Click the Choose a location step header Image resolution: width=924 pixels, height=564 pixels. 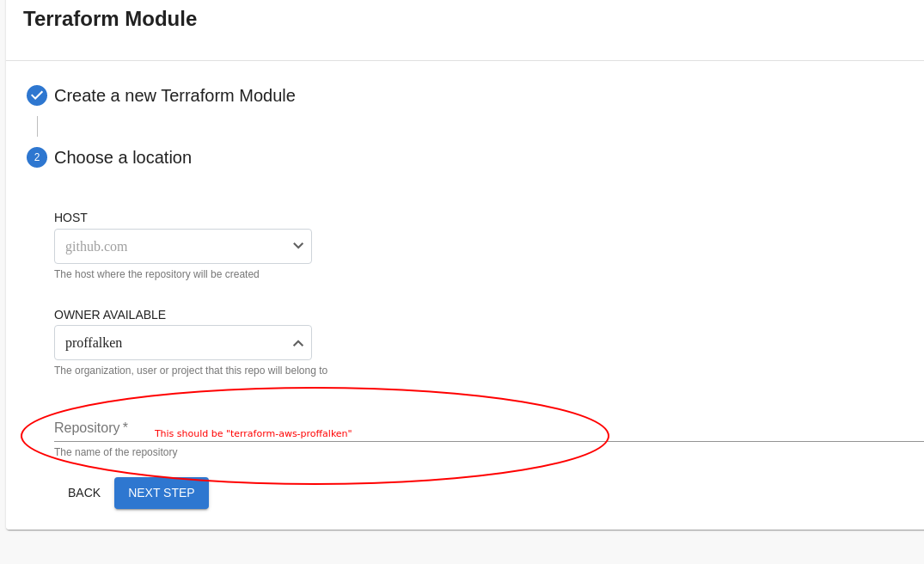click(x=123, y=157)
